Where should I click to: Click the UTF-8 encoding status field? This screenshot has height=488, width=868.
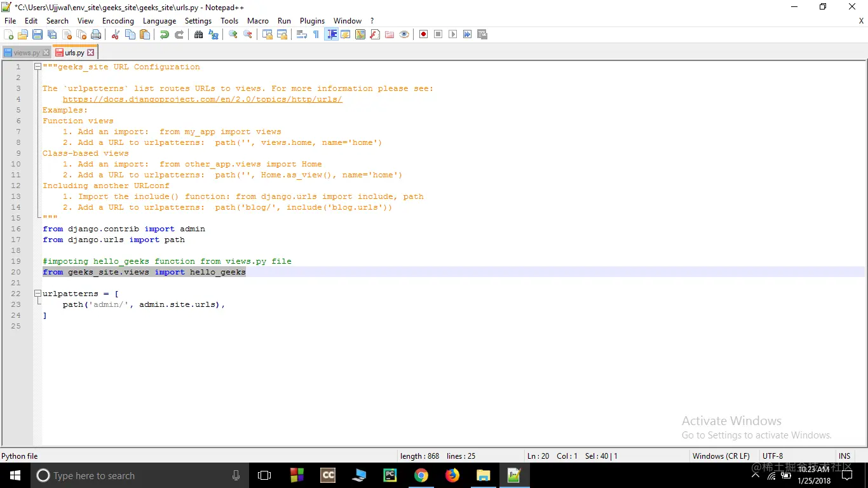pos(773,456)
